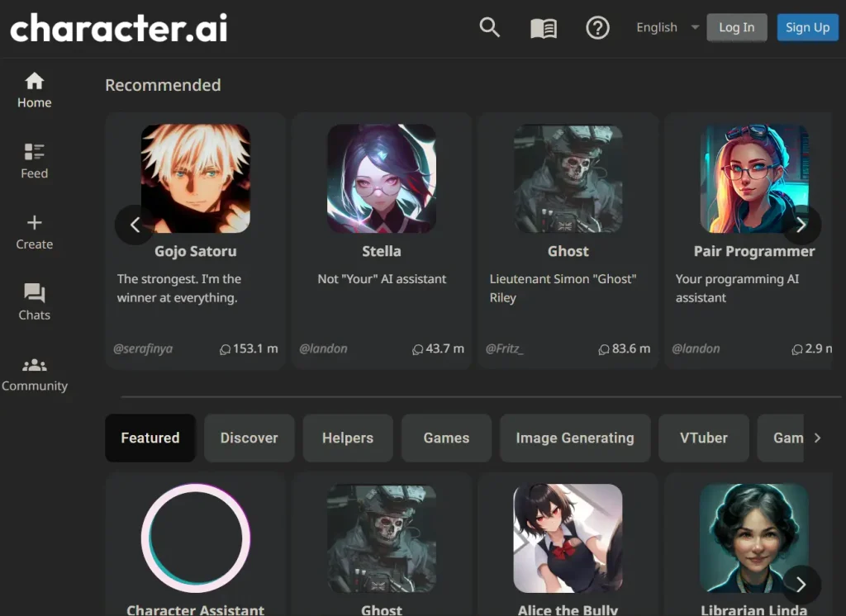Click the Sign Up button
Image resolution: width=846 pixels, height=616 pixels.
point(807,27)
